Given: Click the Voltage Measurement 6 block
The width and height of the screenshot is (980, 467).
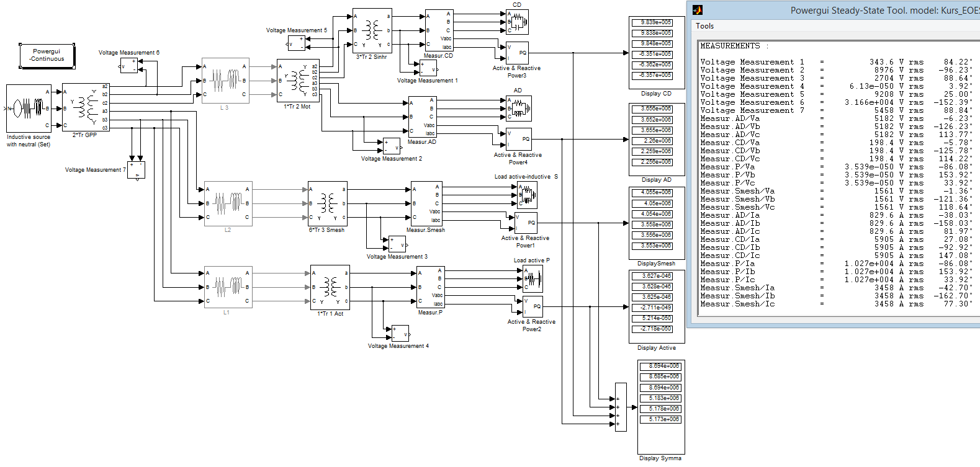Looking at the screenshot, I should pyautogui.click(x=128, y=65).
